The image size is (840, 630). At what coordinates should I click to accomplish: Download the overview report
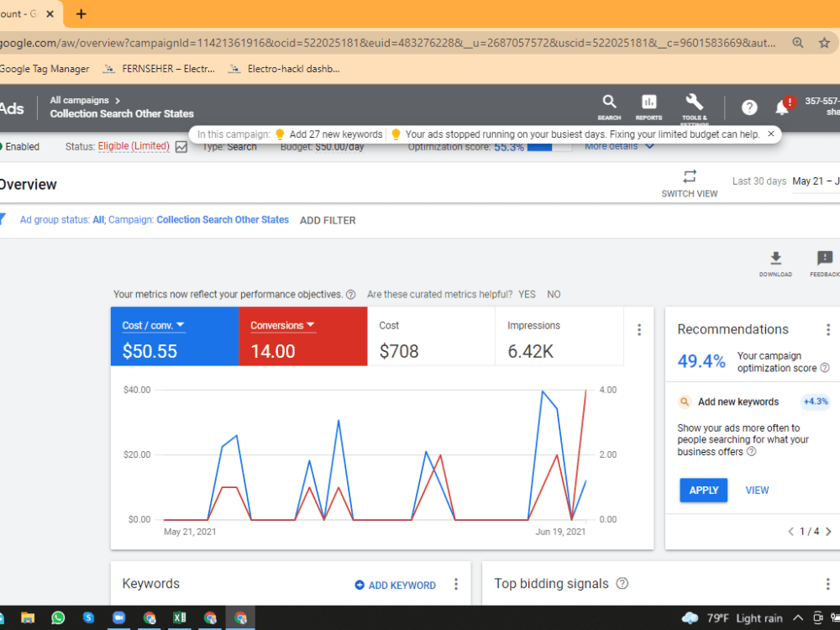(775, 263)
